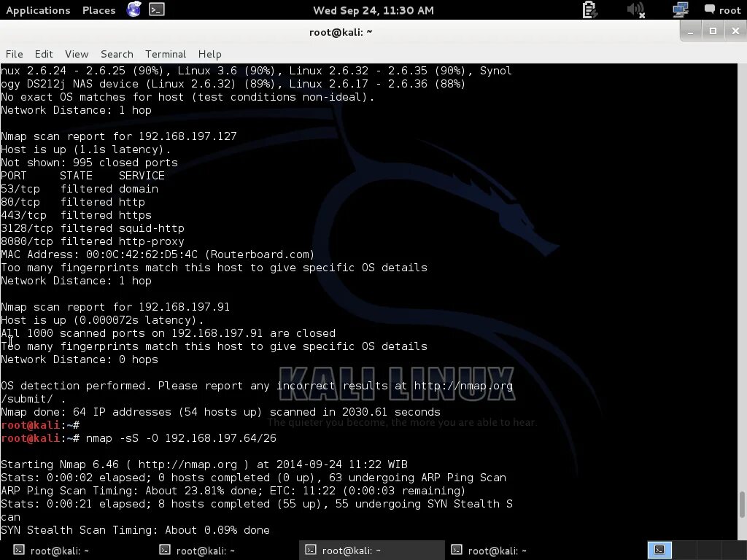Launch the terminal icon in top panel
The image size is (747, 560).
tap(157, 9)
